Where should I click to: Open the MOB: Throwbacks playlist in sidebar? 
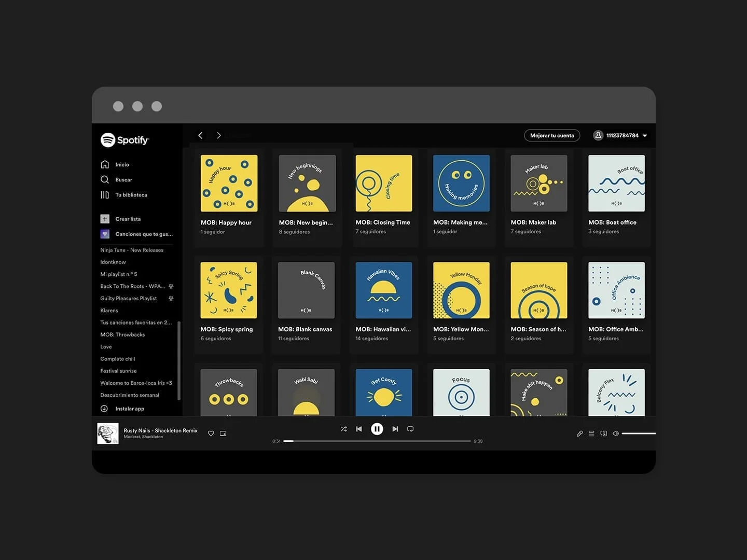(x=122, y=334)
